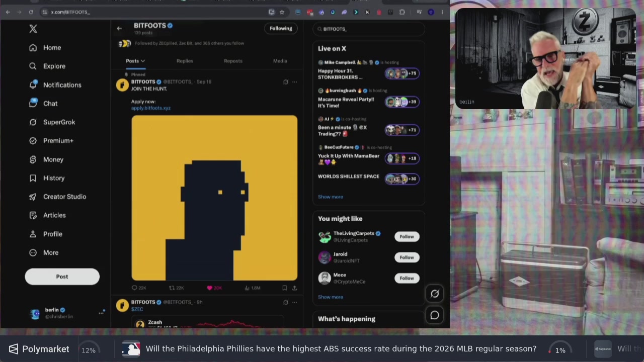Follow Mece

[x=407, y=278]
